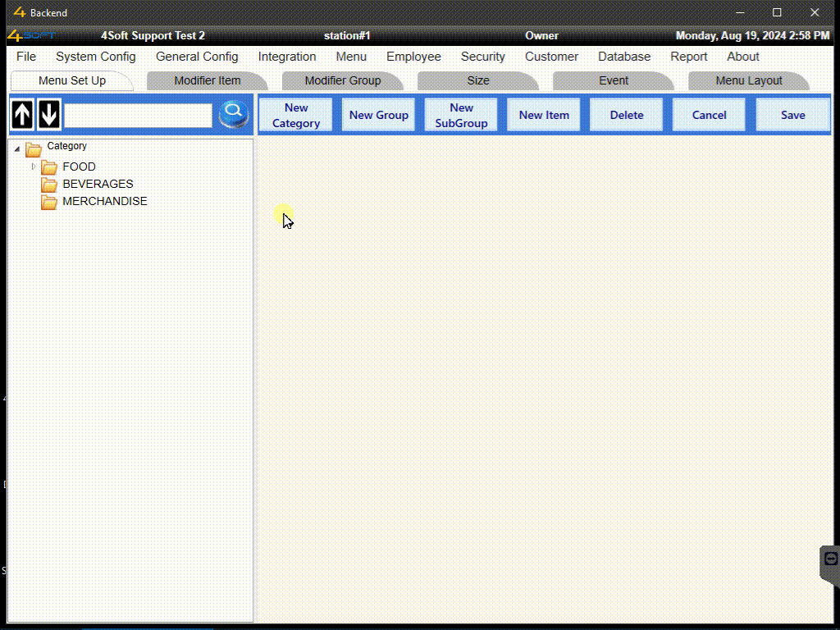Click the 4Soft Support Test 2 header text

(153, 36)
